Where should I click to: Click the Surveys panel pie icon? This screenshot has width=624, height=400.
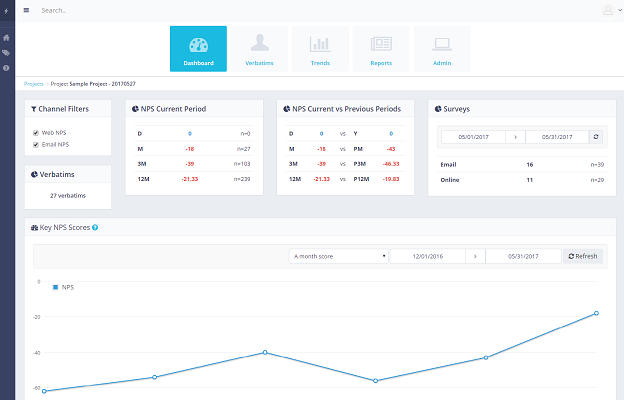click(x=438, y=109)
